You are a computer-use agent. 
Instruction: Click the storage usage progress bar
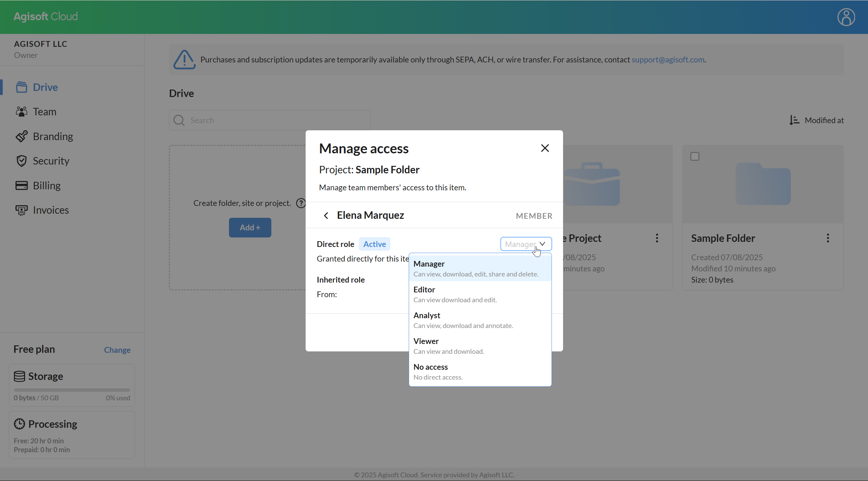pos(72,390)
